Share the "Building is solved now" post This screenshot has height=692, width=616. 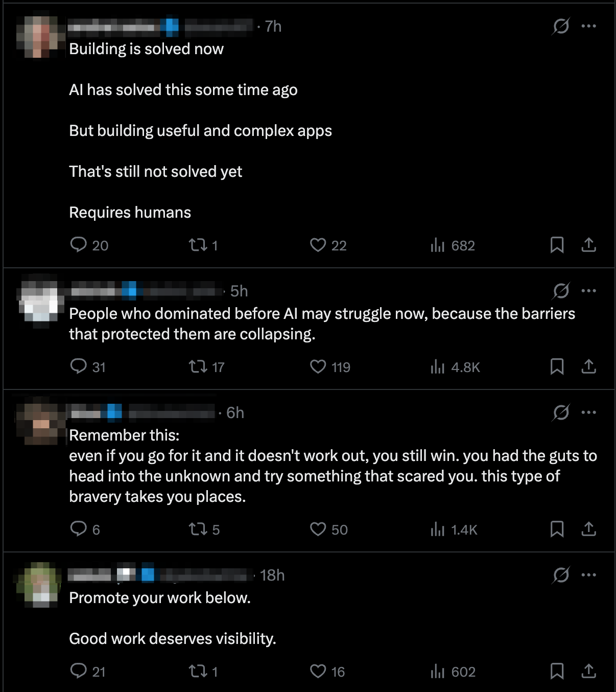pyautogui.click(x=588, y=245)
